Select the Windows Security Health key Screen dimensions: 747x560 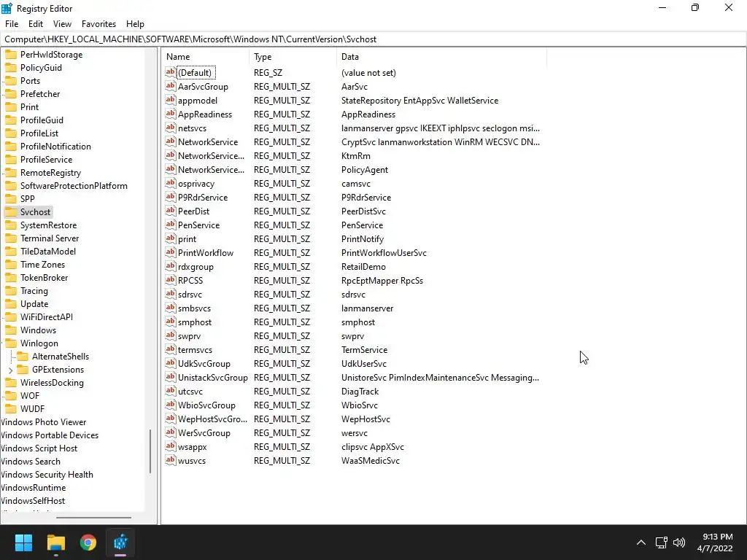coord(47,474)
